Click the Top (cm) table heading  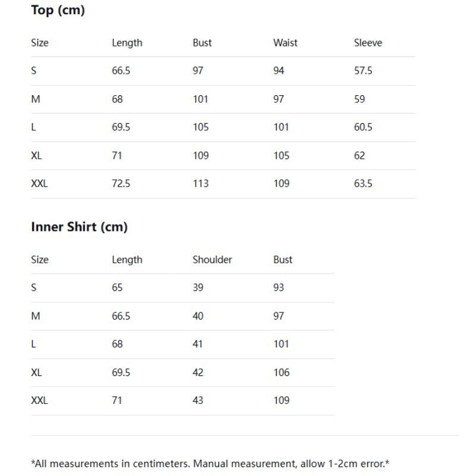[x=58, y=10]
